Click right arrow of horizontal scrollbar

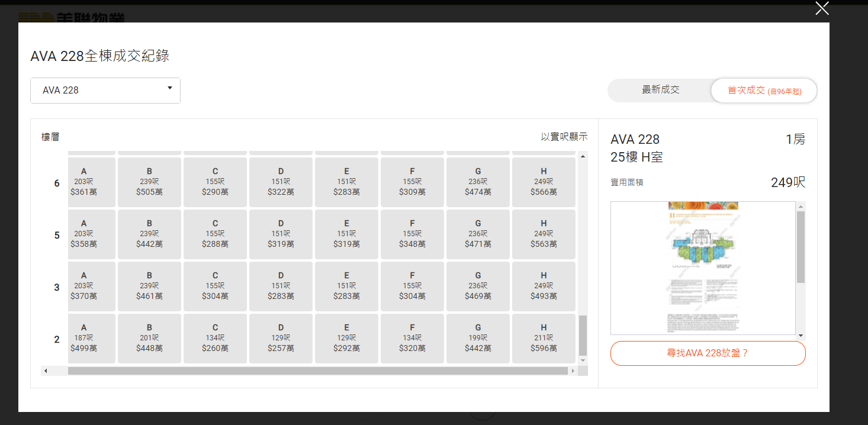click(x=573, y=371)
